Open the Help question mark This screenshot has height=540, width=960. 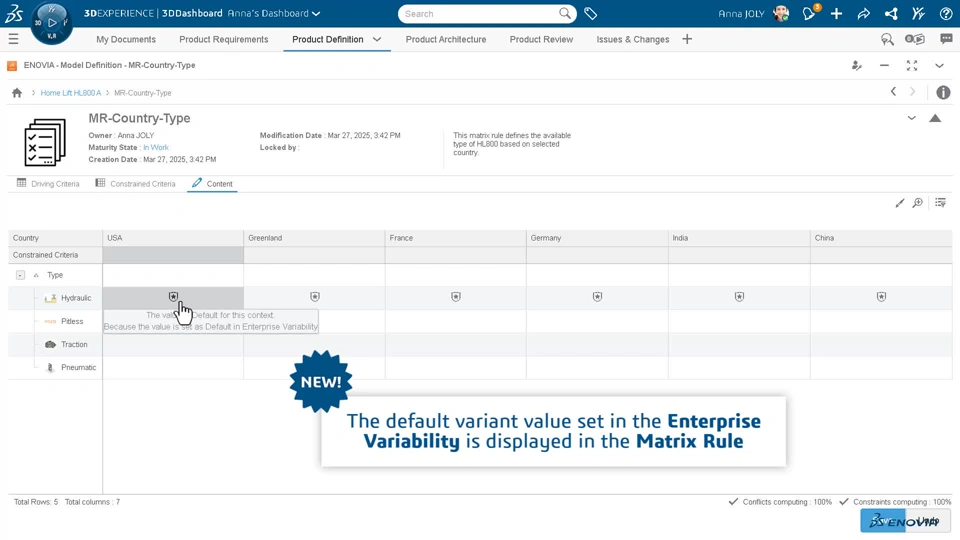pyautogui.click(x=946, y=14)
